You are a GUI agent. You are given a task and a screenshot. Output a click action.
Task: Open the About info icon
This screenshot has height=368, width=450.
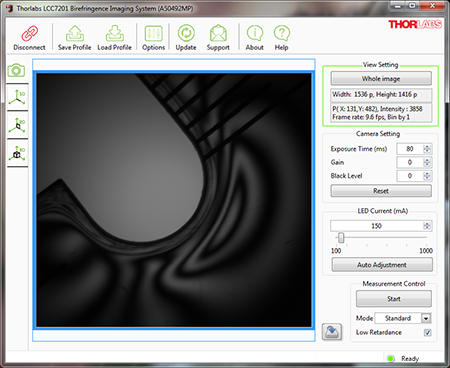[x=255, y=33]
